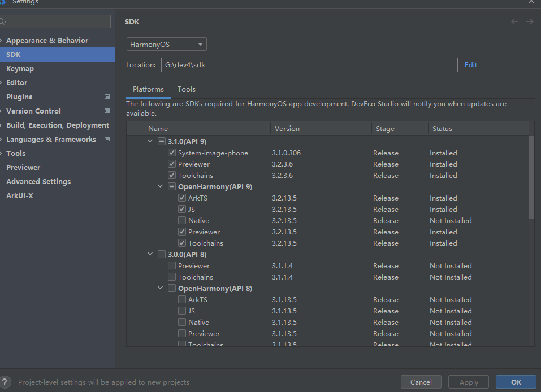Open help via the question mark icon

pos(5,382)
